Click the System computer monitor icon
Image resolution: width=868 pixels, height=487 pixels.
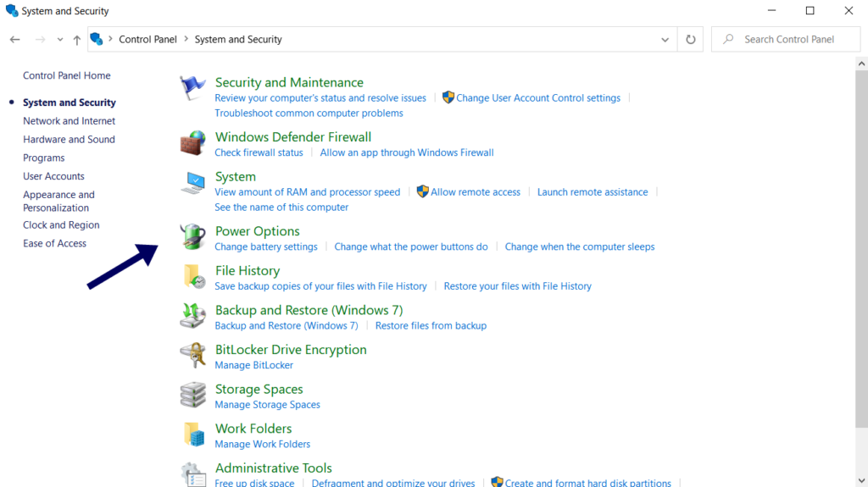192,183
